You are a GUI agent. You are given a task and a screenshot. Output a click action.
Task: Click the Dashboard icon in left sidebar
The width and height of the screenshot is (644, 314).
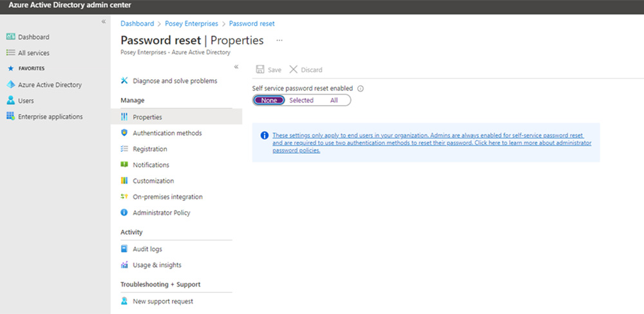tap(11, 37)
